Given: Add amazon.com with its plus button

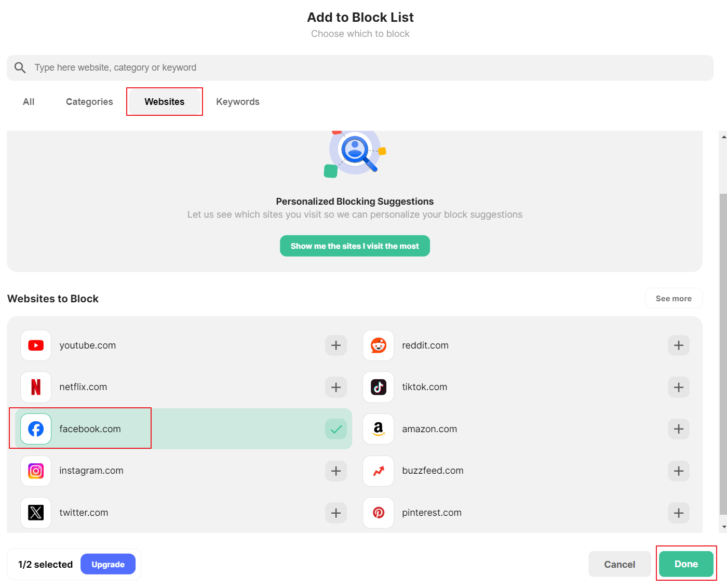Looking at the screenshot, I should click(679, 429).
